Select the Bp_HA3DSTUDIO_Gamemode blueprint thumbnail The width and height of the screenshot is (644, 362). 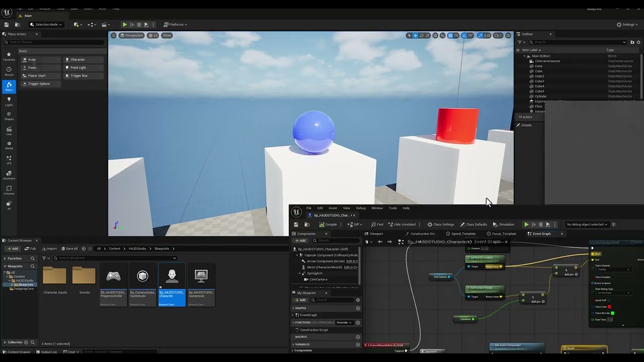coord(201,285)
